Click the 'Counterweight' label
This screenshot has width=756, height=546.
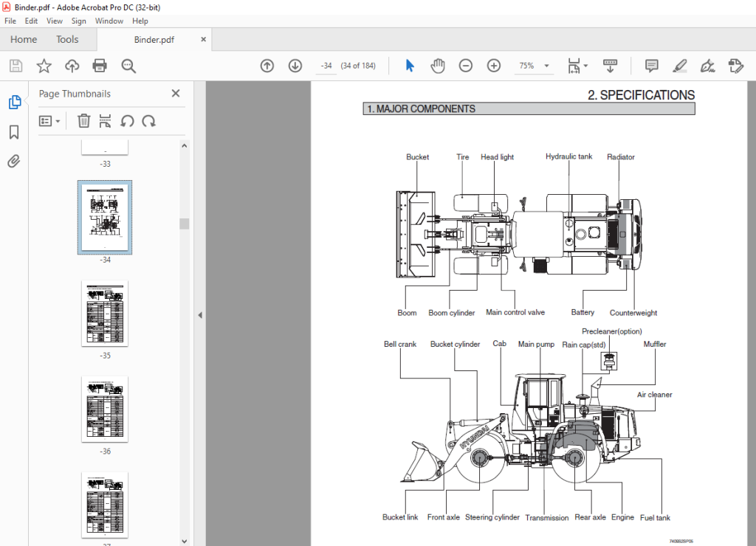pos(633,313)
